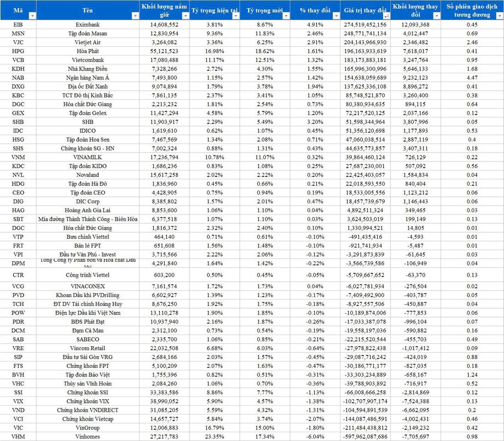Click the Thủy sản Vĩnh Hoàn cell
The height and width of the screenshot is (441, 504).
[88, 384]
